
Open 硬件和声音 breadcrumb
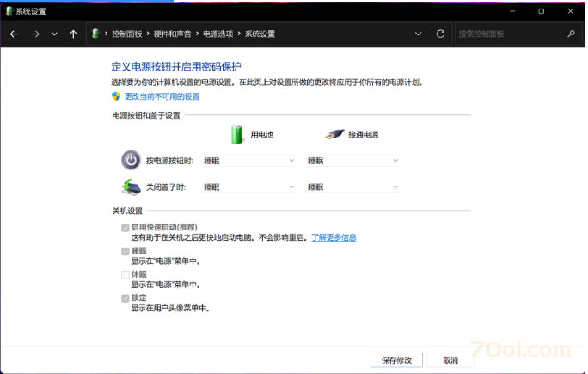pos(172,34)
